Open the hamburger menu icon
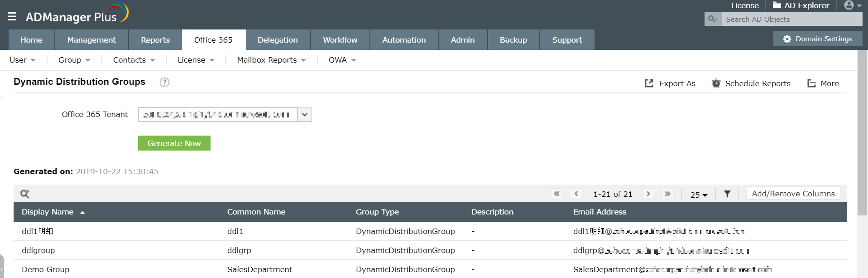 tap(12, 17)
